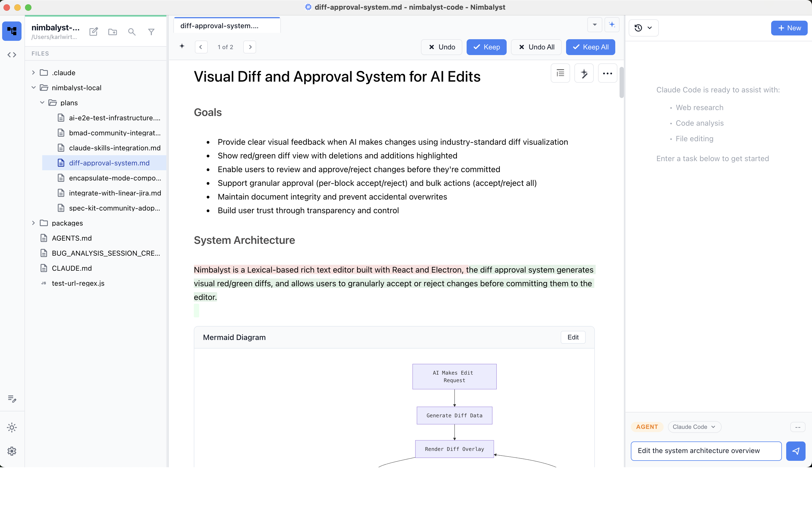Open the plan edit list icon in sidebar
Image resolution: width=812 pixels, height=507 pixels.
[12, 399]
